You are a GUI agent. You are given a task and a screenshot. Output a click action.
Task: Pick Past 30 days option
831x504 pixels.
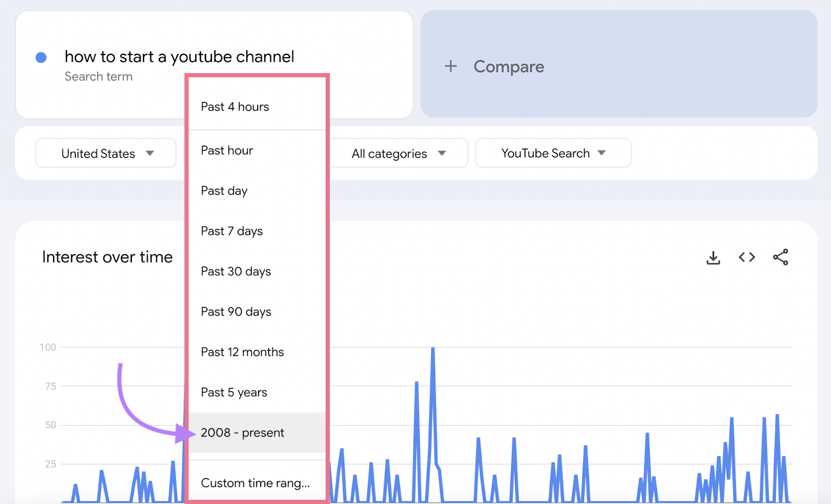point(257,271)
